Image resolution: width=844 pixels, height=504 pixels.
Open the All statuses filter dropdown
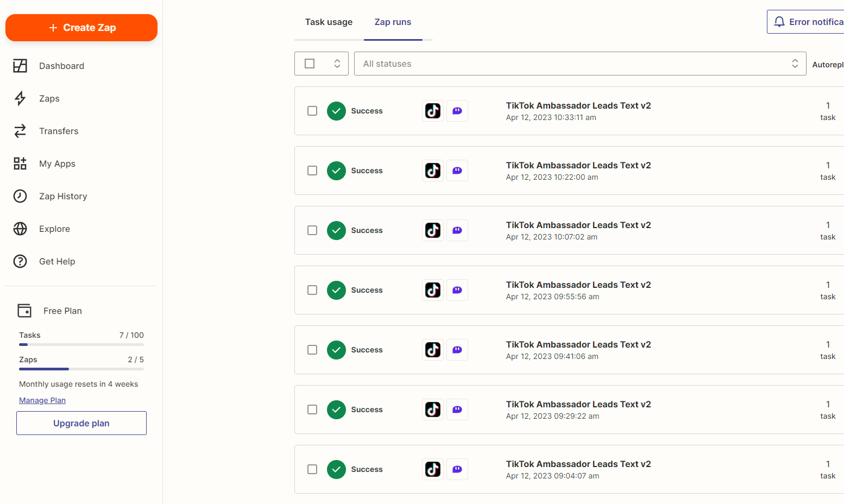[x=580, y=64]
